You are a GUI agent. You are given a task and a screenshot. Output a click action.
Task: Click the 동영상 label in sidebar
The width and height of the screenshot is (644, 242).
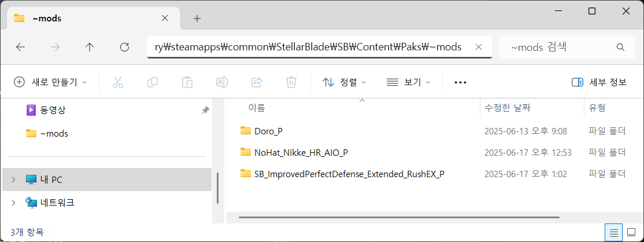53,110
